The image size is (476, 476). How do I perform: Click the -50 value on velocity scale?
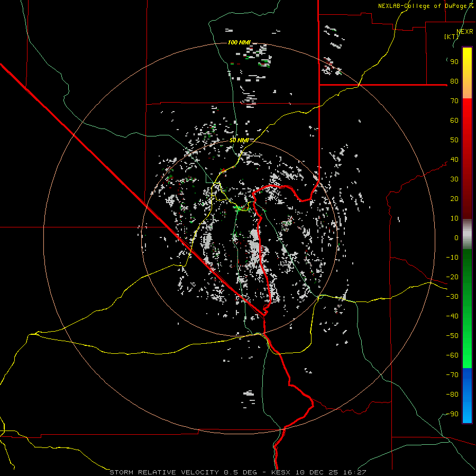click(452, 336)
